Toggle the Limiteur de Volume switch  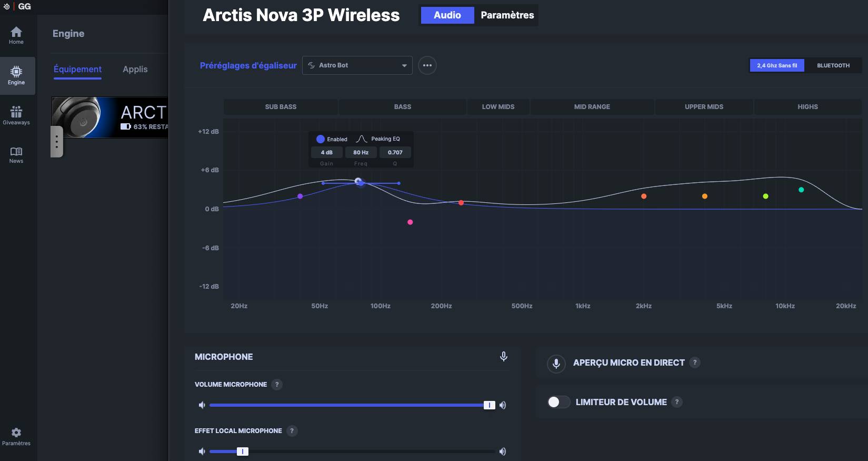coord(558,402)
